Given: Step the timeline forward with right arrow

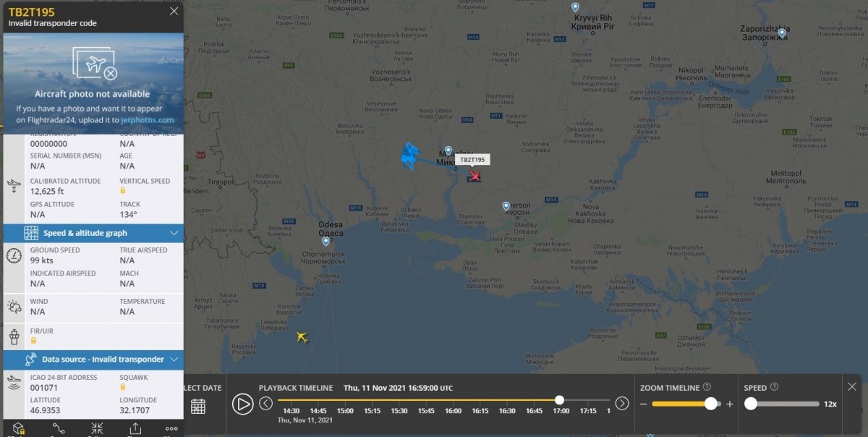Looking at the screenshot, I should coord(622,404).
